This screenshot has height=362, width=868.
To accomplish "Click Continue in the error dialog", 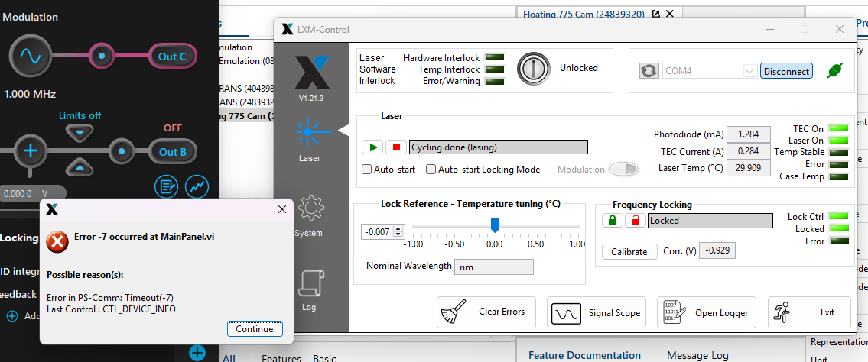I will coord(255,329).
